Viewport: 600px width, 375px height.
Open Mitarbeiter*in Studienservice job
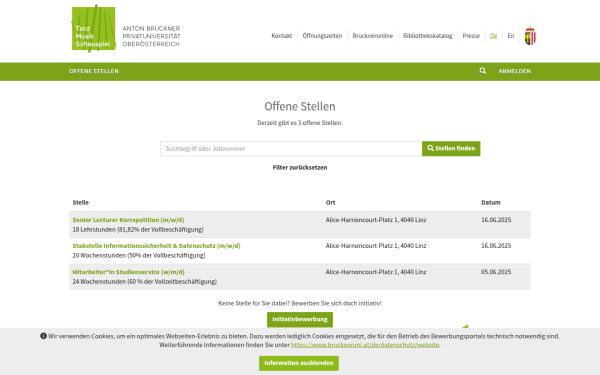[129, 272]
